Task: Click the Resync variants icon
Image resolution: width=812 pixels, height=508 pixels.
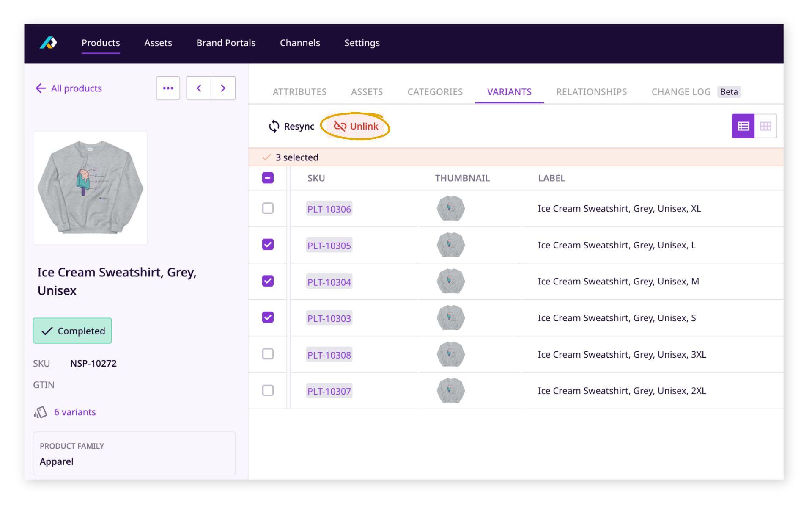Action: pos(274,126)
